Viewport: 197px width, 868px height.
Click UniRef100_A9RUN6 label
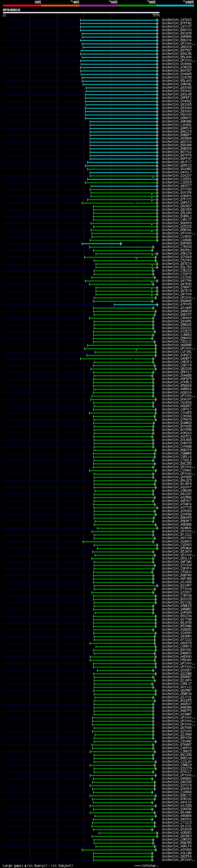click(177, 121)
